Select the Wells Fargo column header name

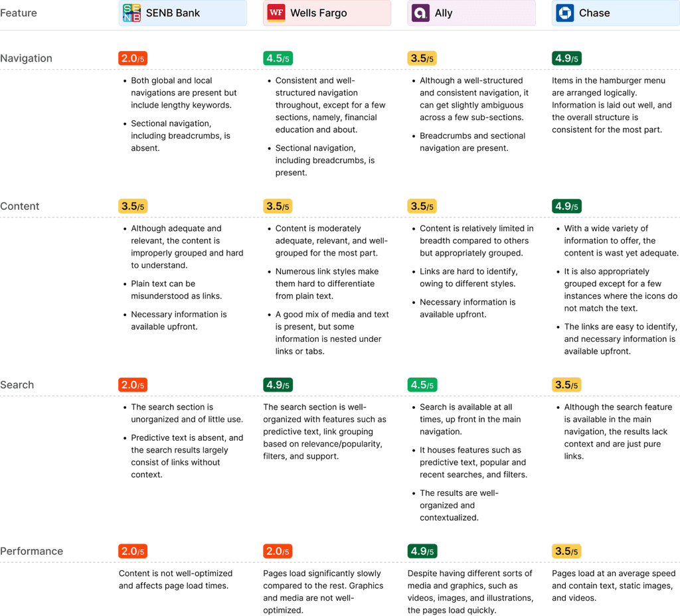click(x=318, y=13)
